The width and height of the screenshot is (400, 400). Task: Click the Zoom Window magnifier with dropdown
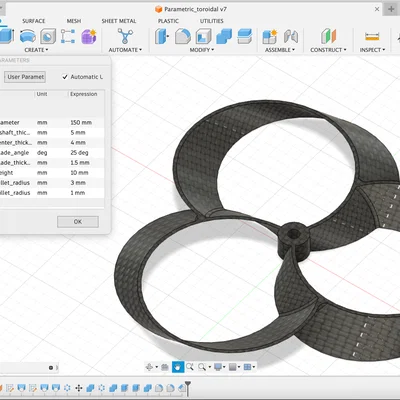tap(202, 367)
